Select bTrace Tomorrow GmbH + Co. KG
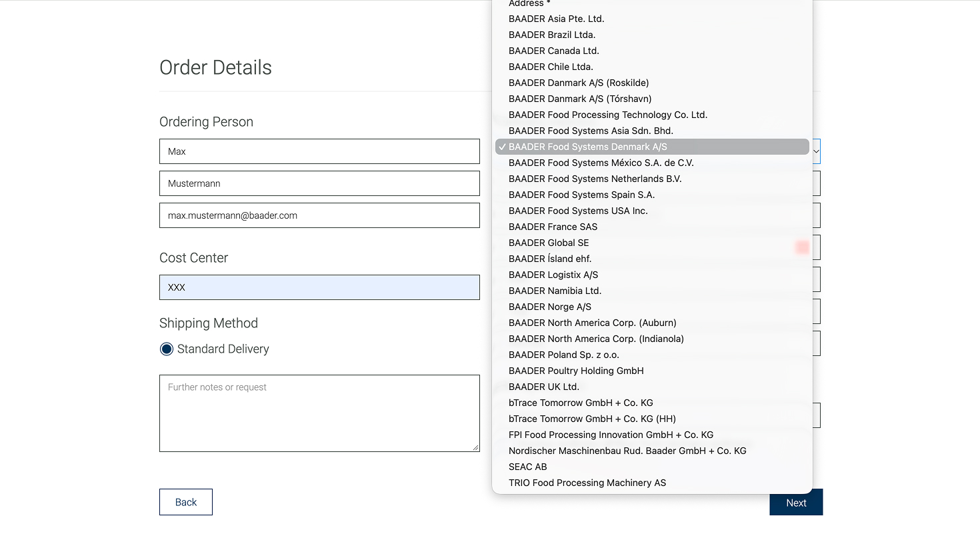 click(652, 403)
